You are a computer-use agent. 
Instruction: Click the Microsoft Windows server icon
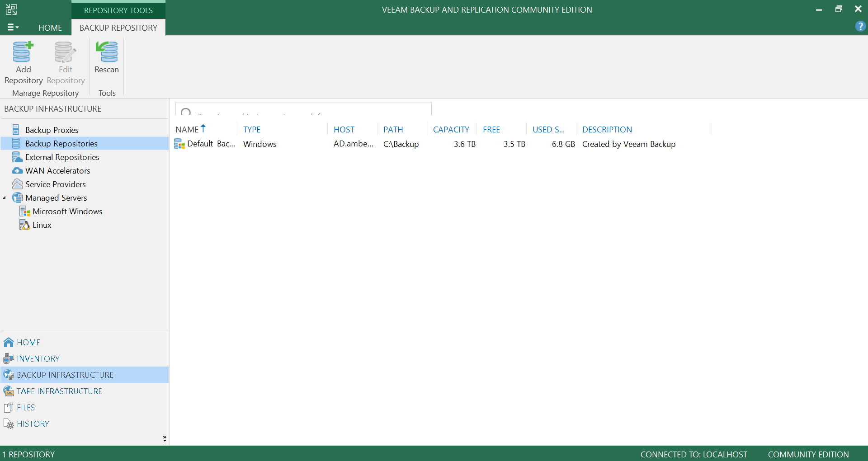pos(24,211)
